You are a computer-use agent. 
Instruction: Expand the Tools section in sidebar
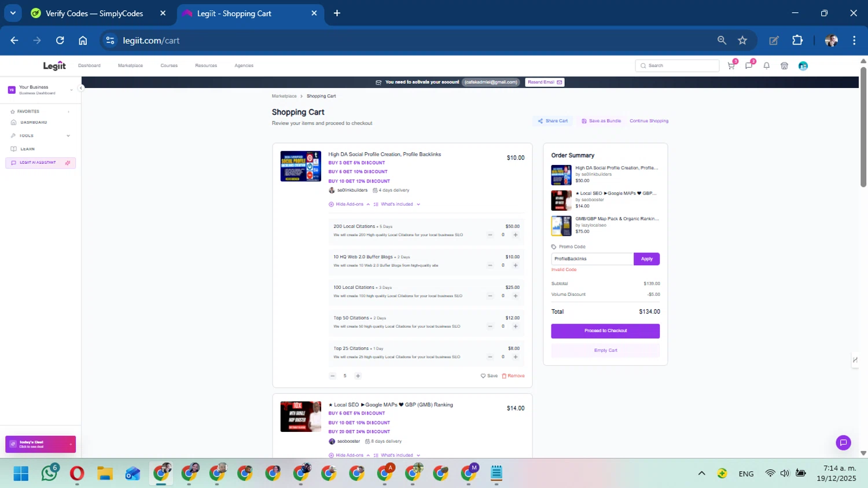pyautogui.click(x=68, y=135)
